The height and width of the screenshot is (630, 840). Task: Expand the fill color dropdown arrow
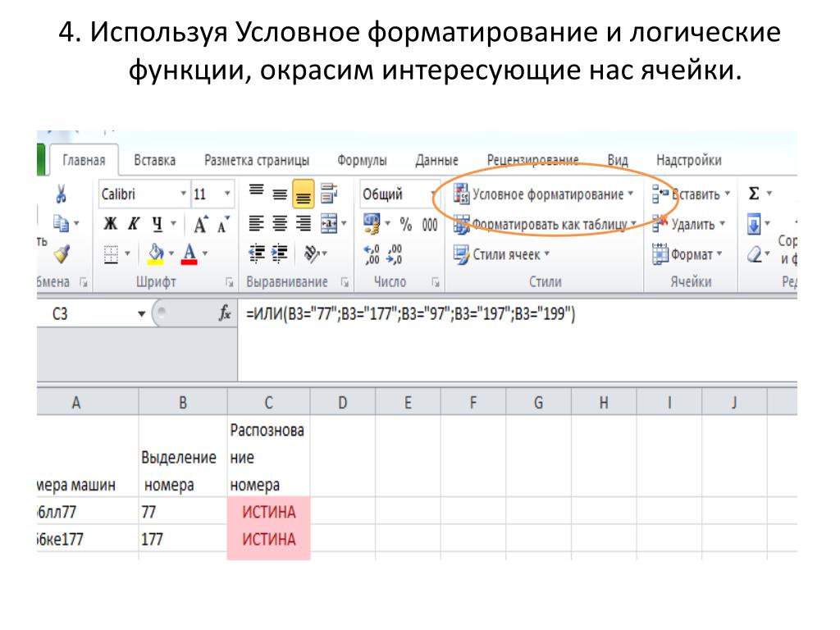pyautogui.click(x=171, y=253)
